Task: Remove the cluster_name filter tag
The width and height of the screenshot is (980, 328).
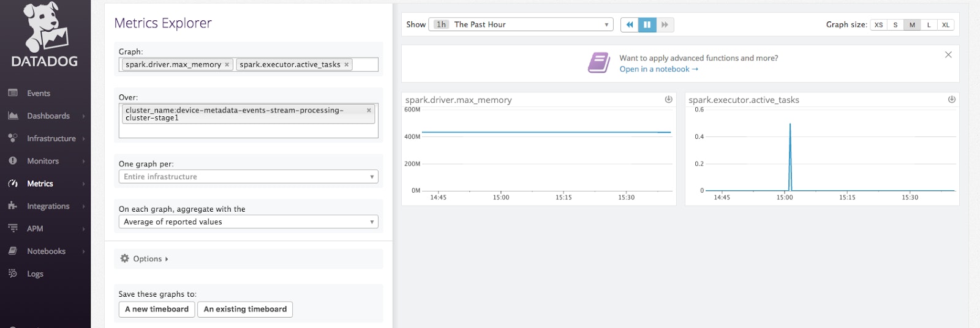Action: pyautogui.click(x=369, y=111)
